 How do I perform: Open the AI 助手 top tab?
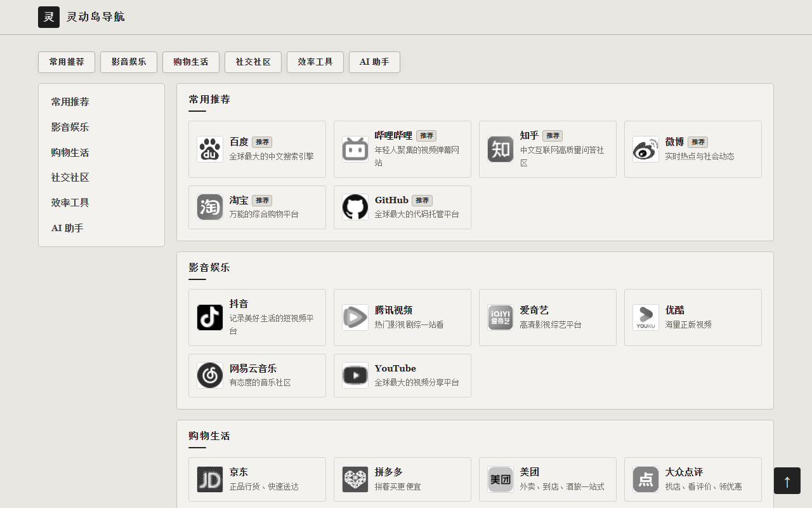click(374, 62)
